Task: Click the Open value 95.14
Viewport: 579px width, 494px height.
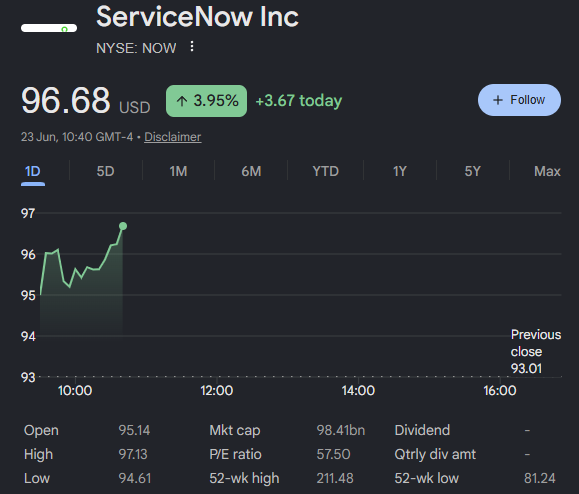Action: click(134, 430)
